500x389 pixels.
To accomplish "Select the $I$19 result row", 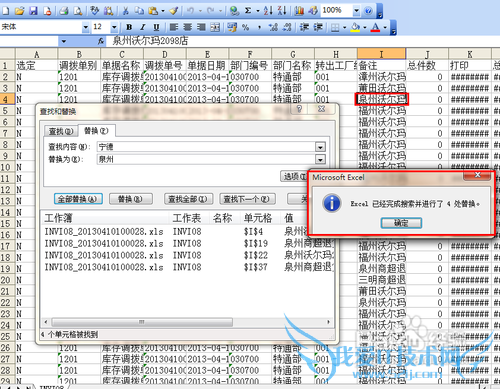I will coord(188,244).
